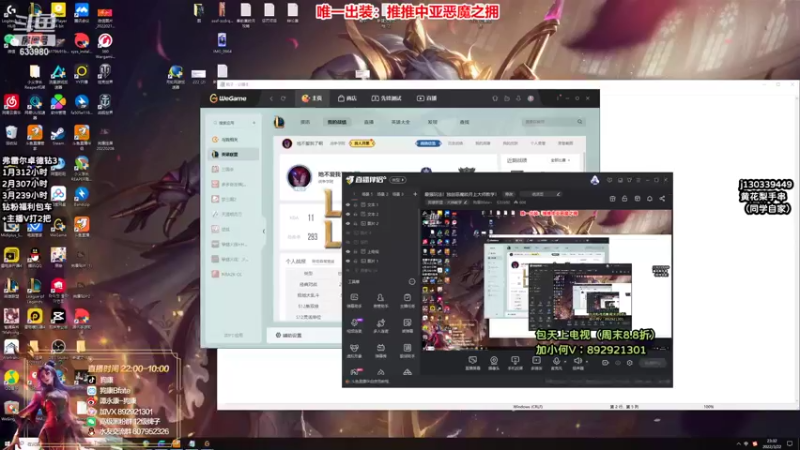Toggle visibility of 图片1 source
This screenshot has width=800, height=450.
(x=348, y=261)
